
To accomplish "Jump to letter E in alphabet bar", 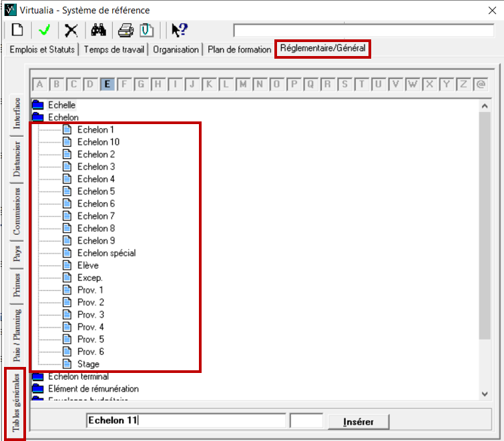I will tap(107, 84).
